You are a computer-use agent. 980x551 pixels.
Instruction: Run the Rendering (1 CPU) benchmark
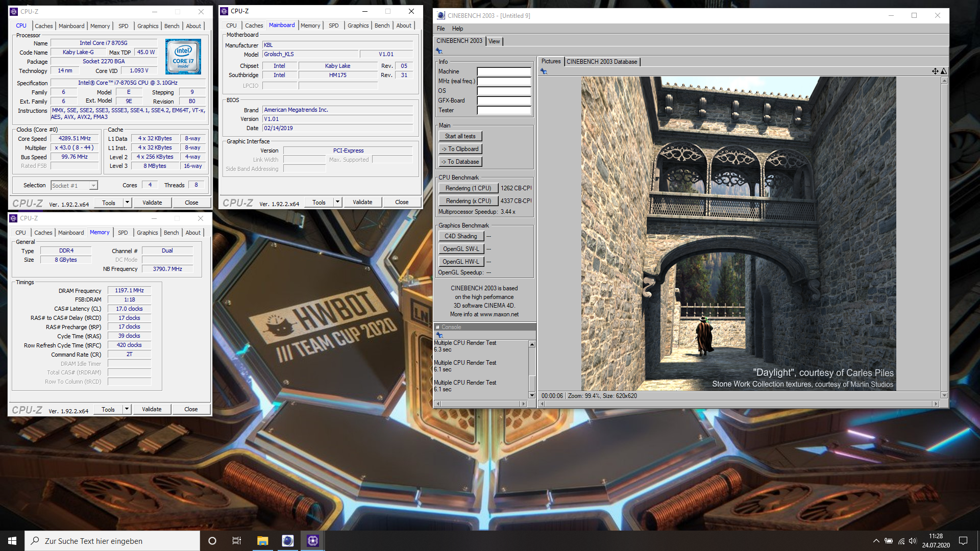(468, 188)
